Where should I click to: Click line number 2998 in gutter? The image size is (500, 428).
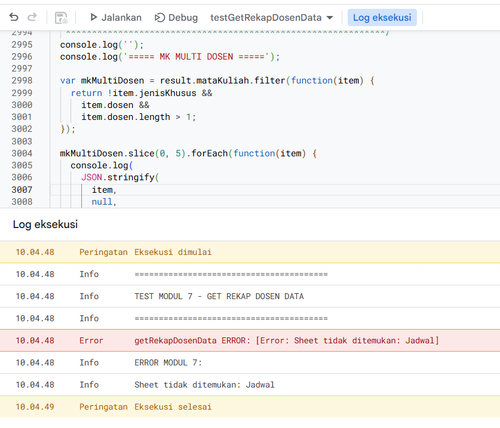[22, 80]
